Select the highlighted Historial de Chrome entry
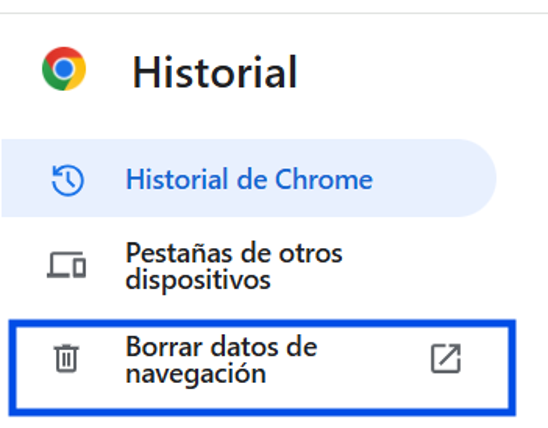The image size is (548, 428). (249, 178)
